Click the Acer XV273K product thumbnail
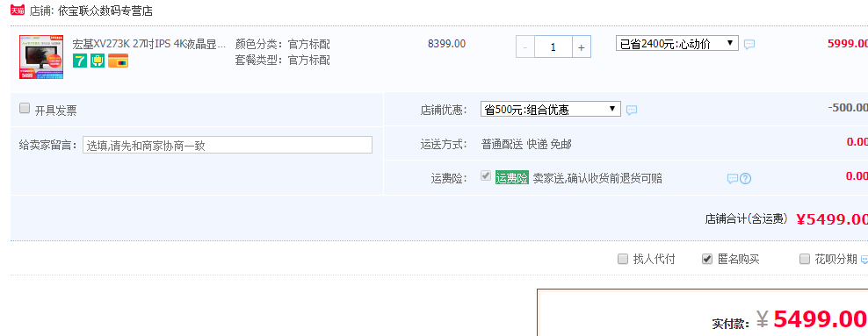This screenshot has width=868, height=336. (x=41, y=57)
